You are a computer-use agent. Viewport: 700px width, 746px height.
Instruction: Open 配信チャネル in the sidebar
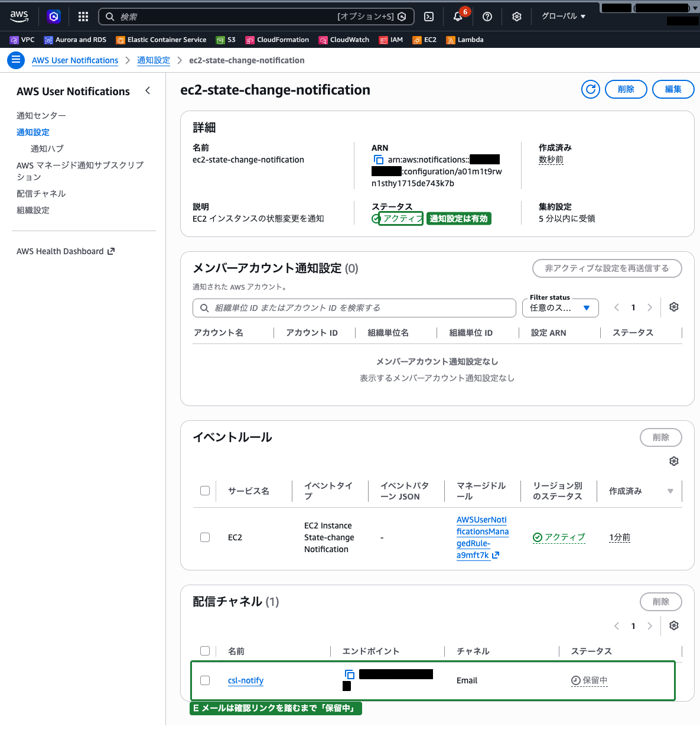click(x=41, y=194)
